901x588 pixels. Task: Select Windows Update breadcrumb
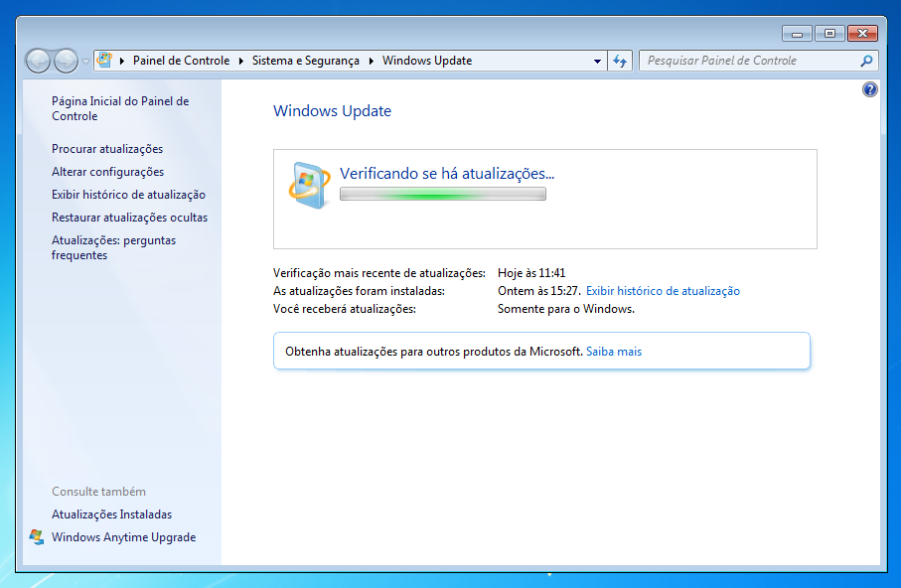(427, 61)
